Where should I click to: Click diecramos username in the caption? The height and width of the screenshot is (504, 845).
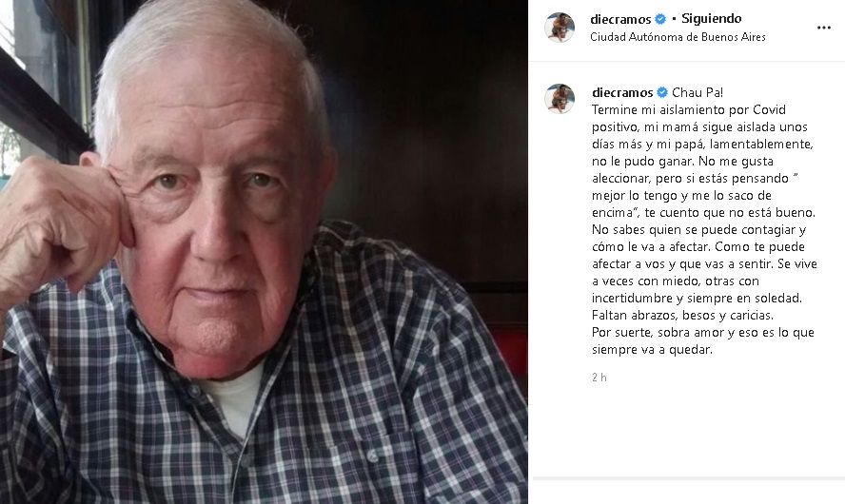(x=622, y=92)
